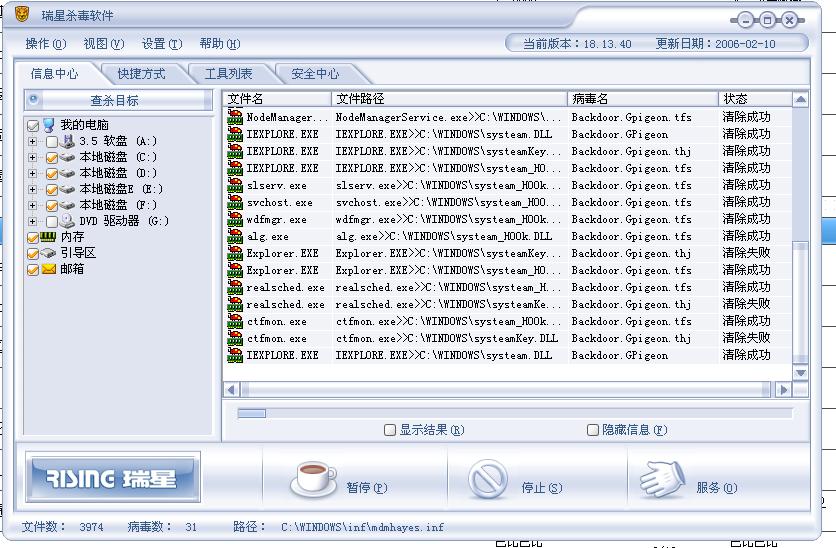Expand the 本地磁盘 (C:) tree node
Screen dimensions: 836x548
[x=33, y=157]
